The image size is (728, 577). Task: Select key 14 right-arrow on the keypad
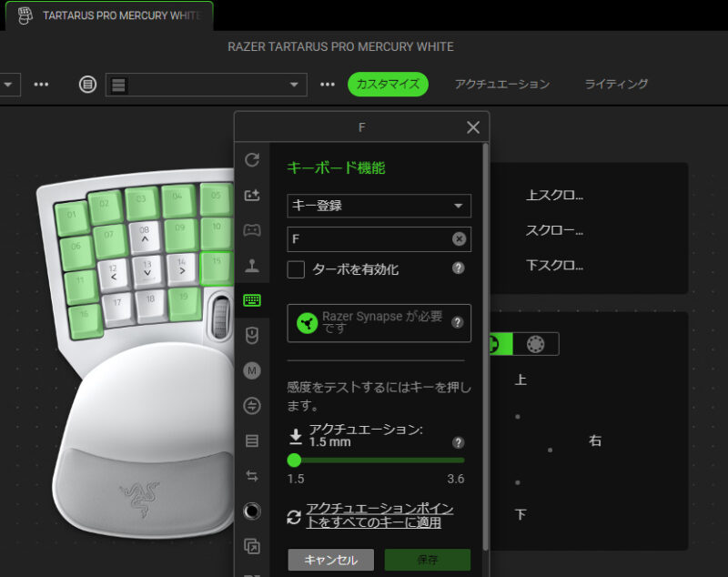click(x=181, y=268)
